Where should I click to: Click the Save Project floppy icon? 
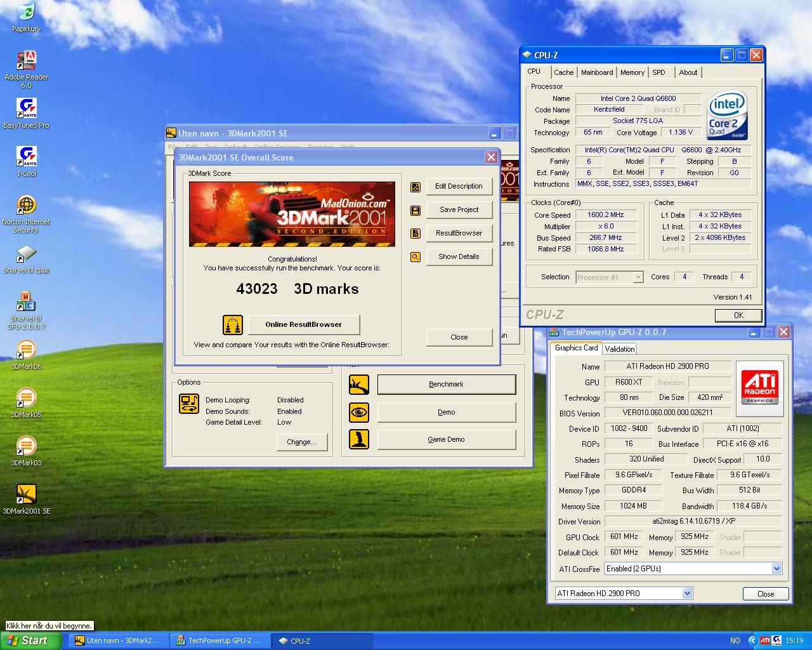pos(416,210)
